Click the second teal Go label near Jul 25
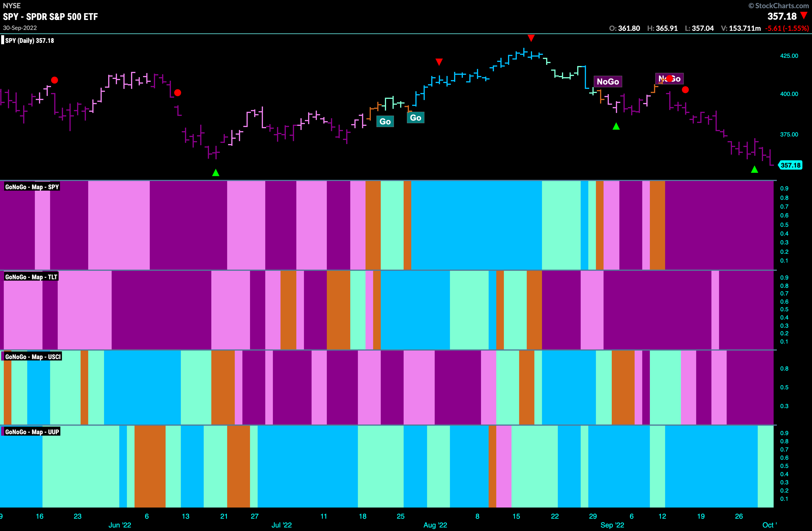The width and height of the screenshot is (812, 531). click(x=416, y=117)
